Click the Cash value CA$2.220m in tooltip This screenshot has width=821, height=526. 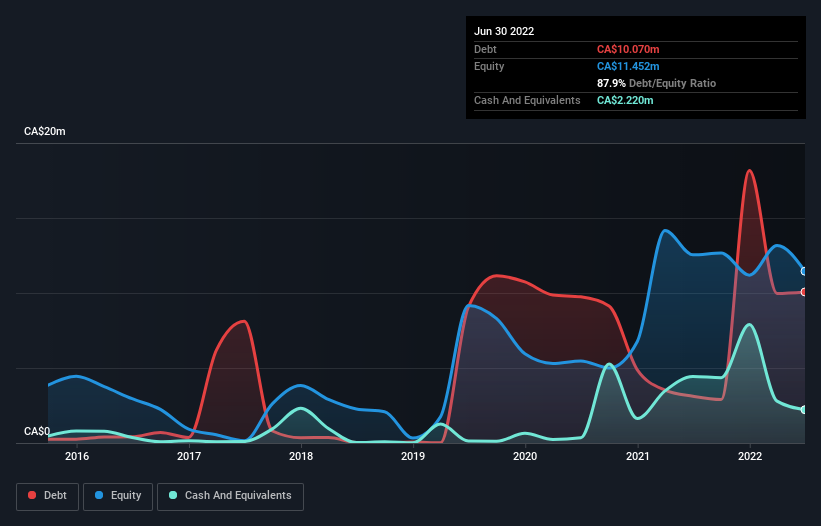(x=625, y=100)
